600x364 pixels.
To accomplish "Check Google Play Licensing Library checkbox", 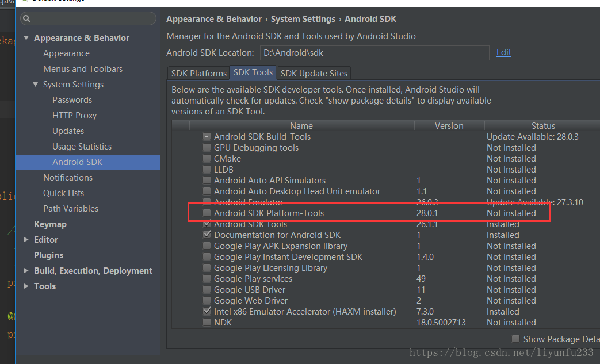I will [x=207, y=267].
